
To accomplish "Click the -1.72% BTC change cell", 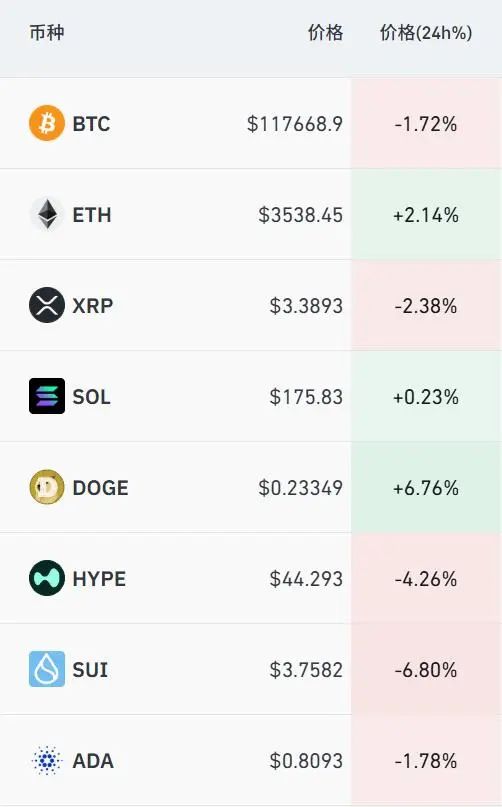I will (426, 124).
